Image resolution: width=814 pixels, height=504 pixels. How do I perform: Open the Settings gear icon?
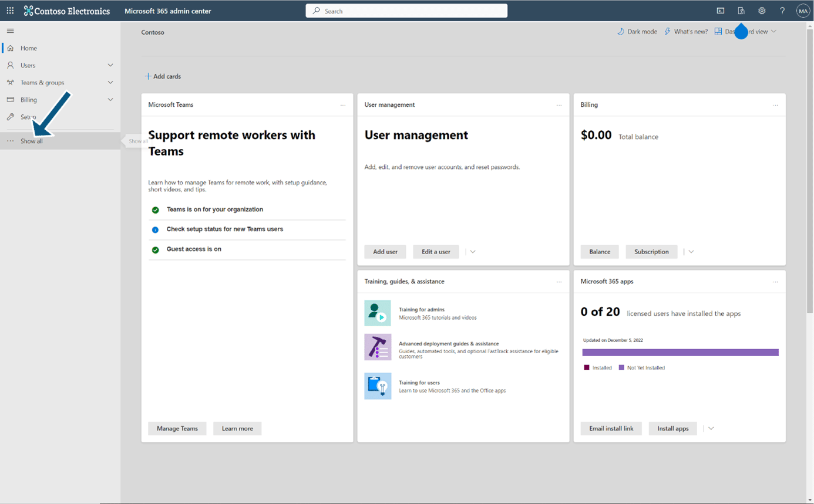click(762, 10)
